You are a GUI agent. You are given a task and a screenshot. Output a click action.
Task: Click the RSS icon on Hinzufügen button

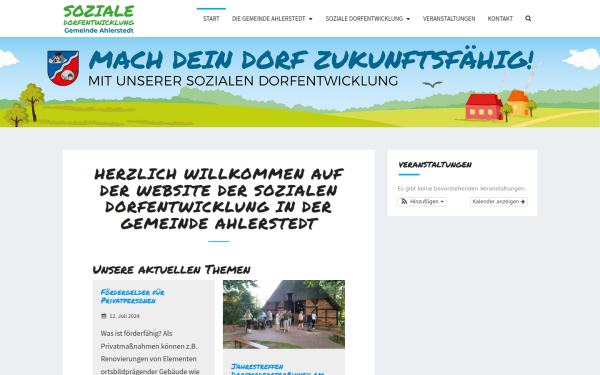click(x=404, y=201)
